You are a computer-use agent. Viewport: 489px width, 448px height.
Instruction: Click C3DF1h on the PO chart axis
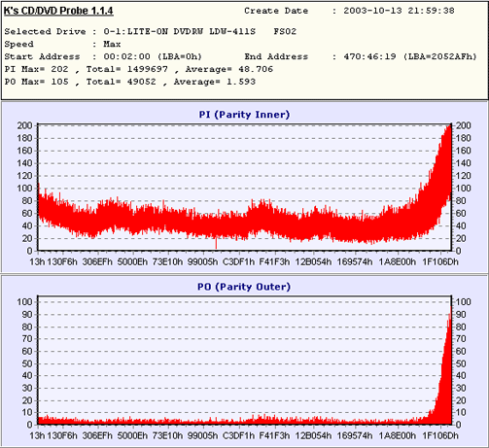(x=238, y=435)
